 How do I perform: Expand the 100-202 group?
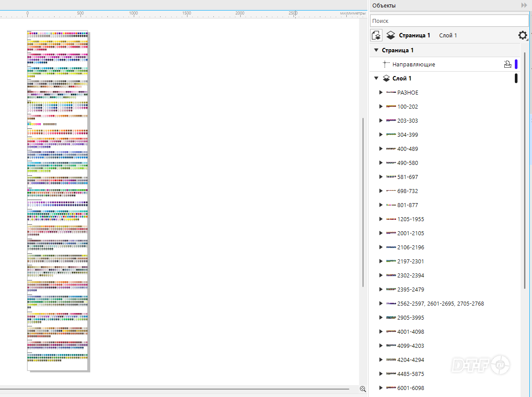(x=381, y=106)
